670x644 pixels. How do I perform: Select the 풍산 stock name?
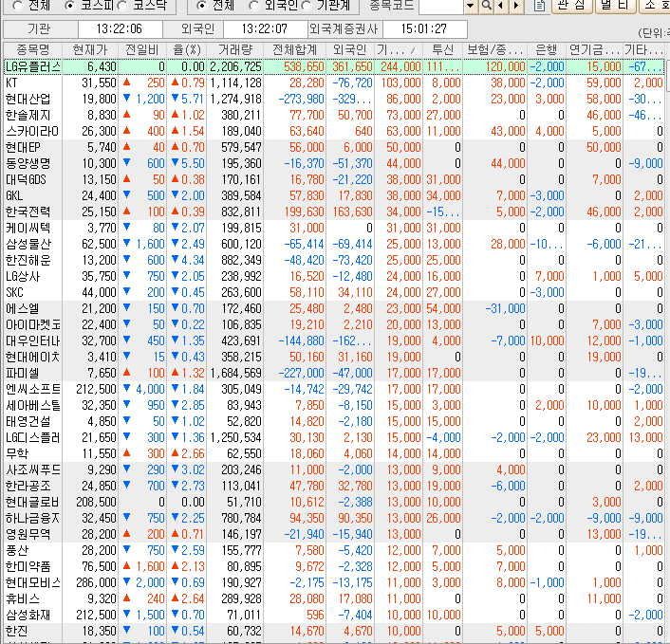pos(17,551)
